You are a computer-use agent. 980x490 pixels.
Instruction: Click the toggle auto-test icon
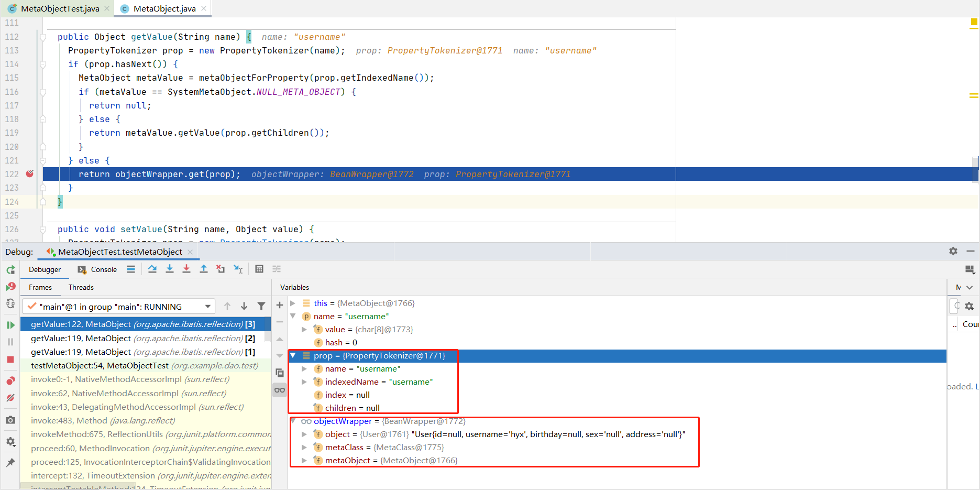(x=10, y=303)
